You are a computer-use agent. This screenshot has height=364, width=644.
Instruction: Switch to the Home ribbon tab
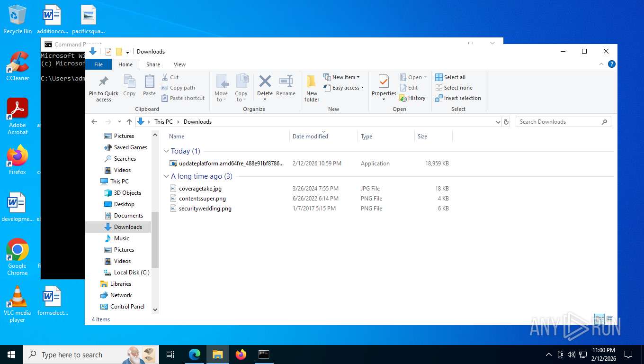click(x=125, y=64)
